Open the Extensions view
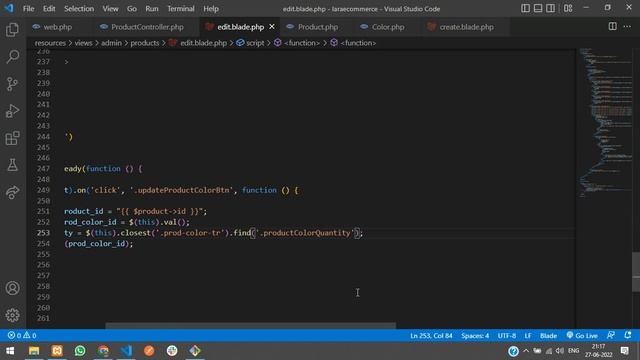Image resolution: width=640 pixels, height=360 pixels. coord(12,138)
